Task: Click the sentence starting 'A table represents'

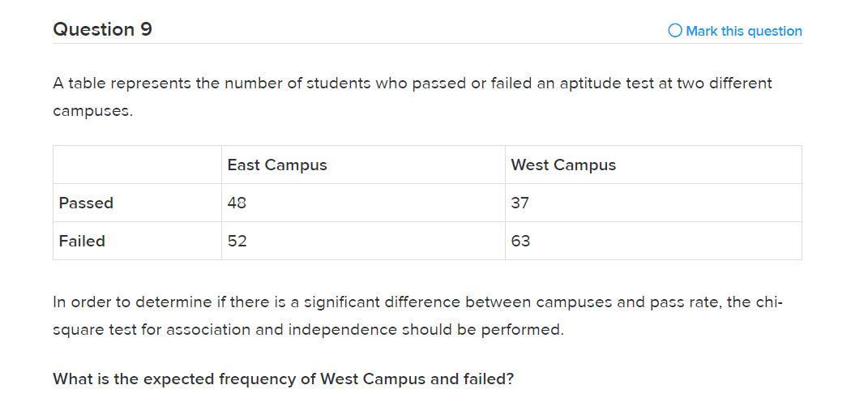Action: point(412,83)
